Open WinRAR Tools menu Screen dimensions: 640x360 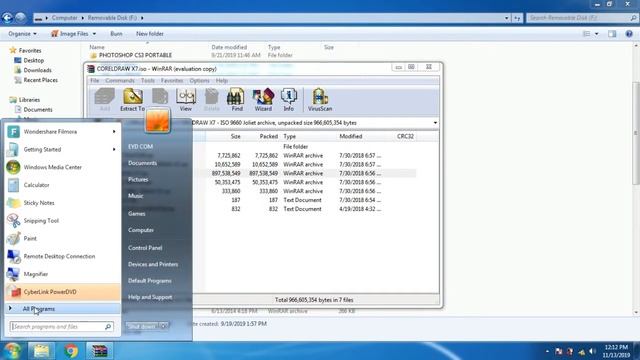click(x=148, y=81)
